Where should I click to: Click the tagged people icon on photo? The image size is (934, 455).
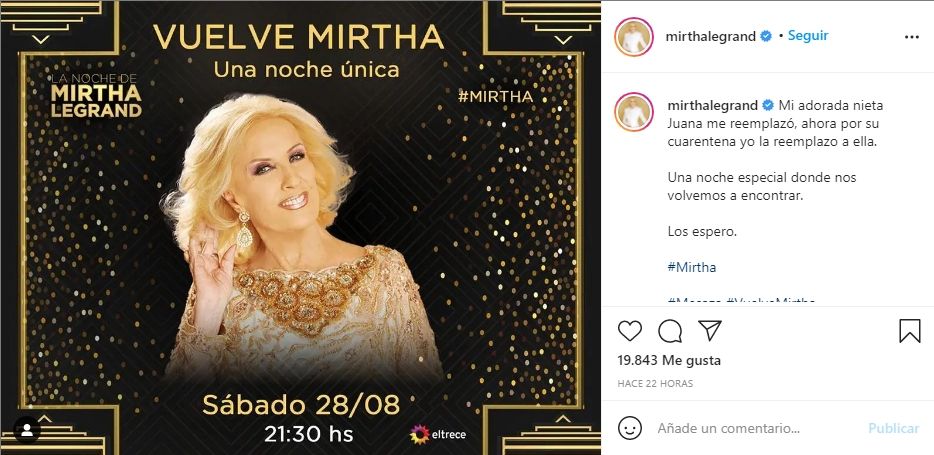[x=27, y=430]
